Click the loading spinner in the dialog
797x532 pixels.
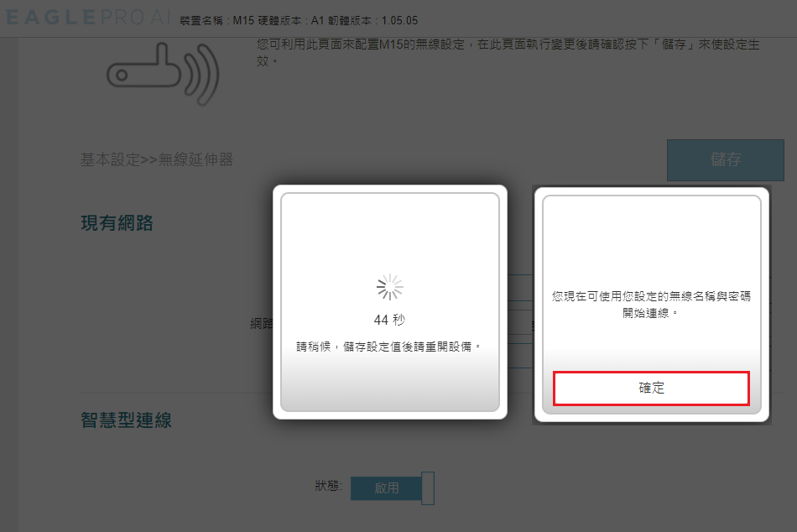pyautogui.click(x=389, y=287)
